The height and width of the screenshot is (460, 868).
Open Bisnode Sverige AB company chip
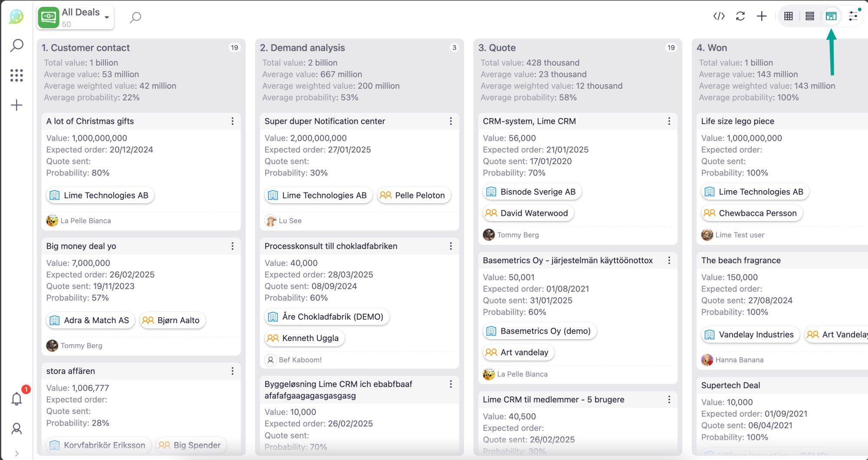[x=532, y=192]
